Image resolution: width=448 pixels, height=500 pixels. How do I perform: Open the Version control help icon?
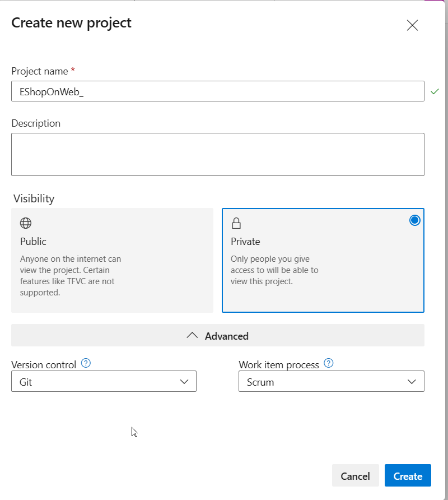[x=85, y=363]
